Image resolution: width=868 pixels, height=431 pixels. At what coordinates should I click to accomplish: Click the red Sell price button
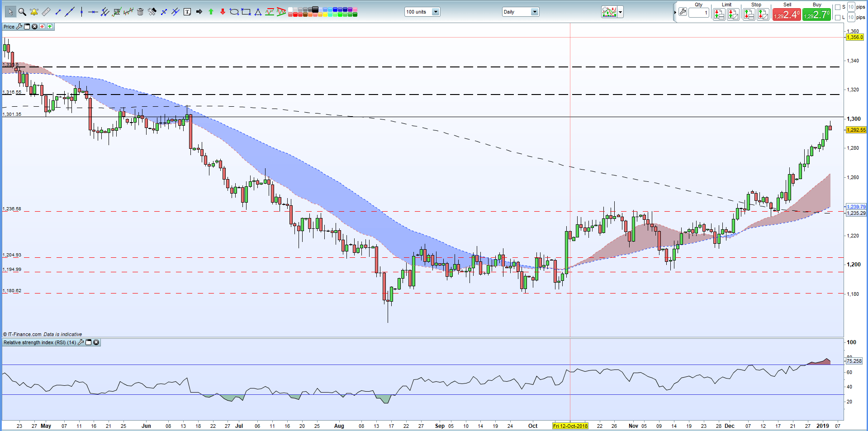787,14
